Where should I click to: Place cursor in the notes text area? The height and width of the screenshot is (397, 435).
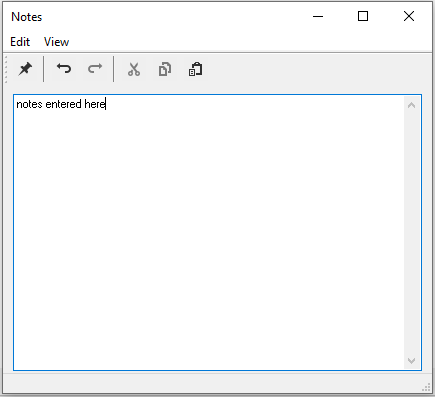(209, 232)
